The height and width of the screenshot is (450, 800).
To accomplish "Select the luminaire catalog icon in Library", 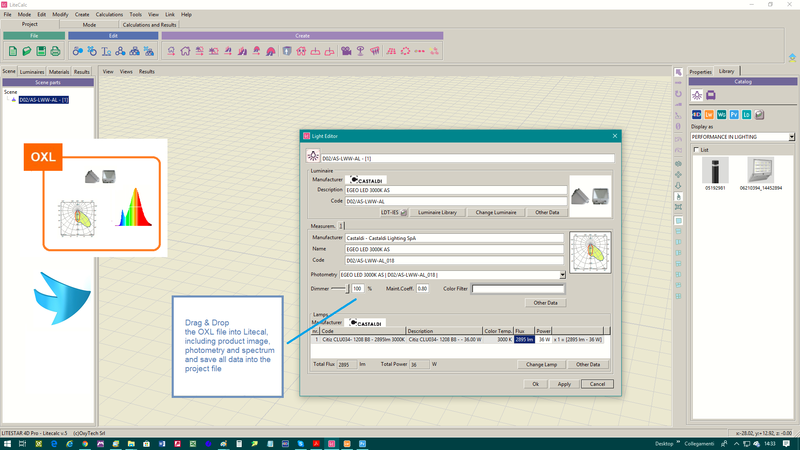I will tap(697, 95).
